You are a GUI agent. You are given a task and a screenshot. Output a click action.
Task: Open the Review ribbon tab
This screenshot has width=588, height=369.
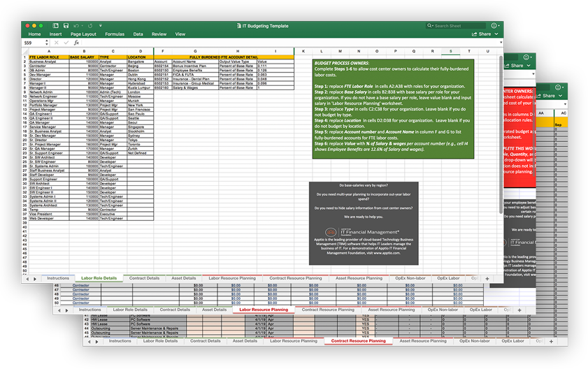(x=159, y=34)
